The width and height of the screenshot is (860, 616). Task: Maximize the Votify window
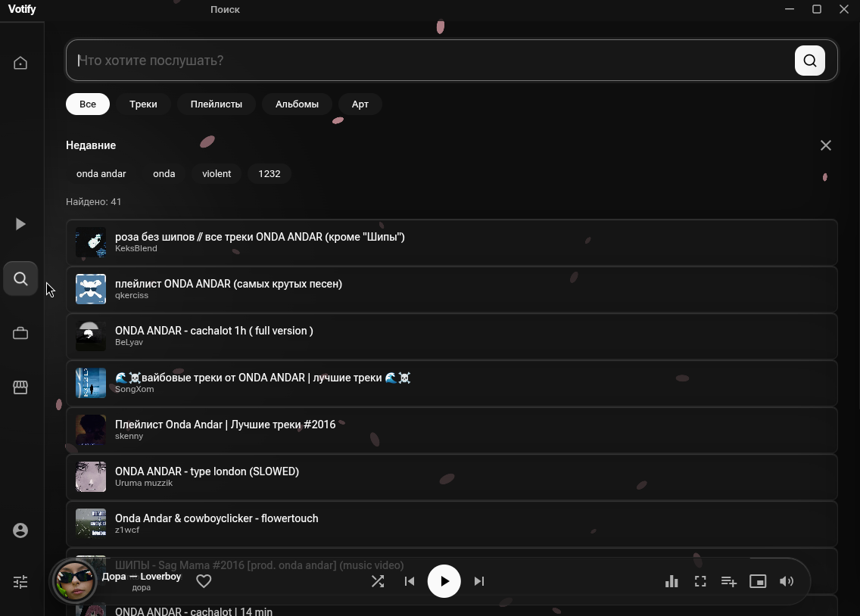(817, 9)
